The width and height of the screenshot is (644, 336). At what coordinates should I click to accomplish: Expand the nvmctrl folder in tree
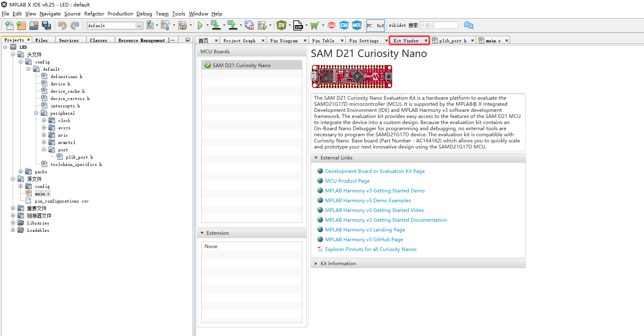click(x=44, y=142)
